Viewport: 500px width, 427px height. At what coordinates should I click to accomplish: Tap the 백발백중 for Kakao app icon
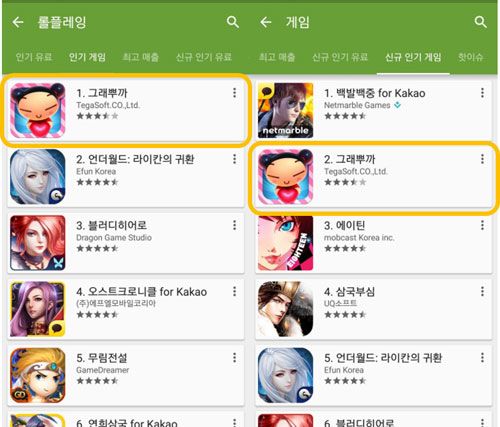click(x=285, y=110)
